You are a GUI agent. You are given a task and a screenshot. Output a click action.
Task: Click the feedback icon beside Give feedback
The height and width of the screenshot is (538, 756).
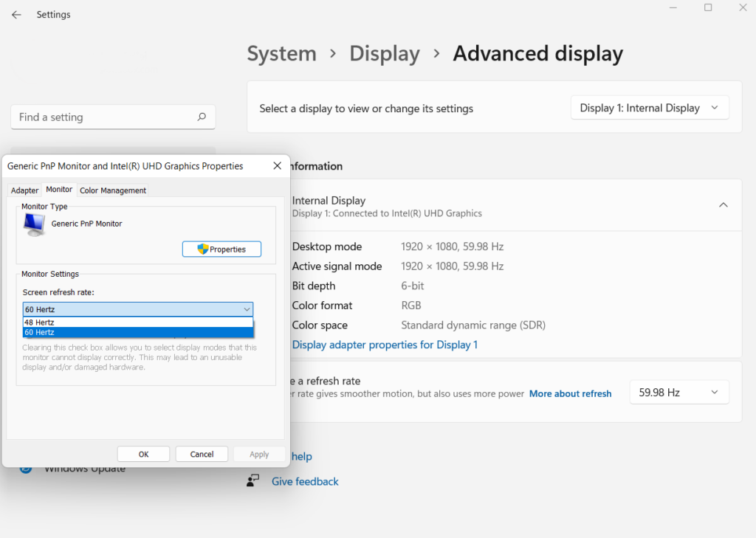[x=253, y=480]
